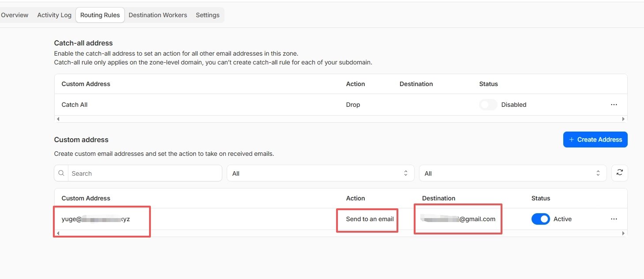The width and height of the screenshot is (644, 279).
Task: Open the Settings tab
Action: (208, 15)
